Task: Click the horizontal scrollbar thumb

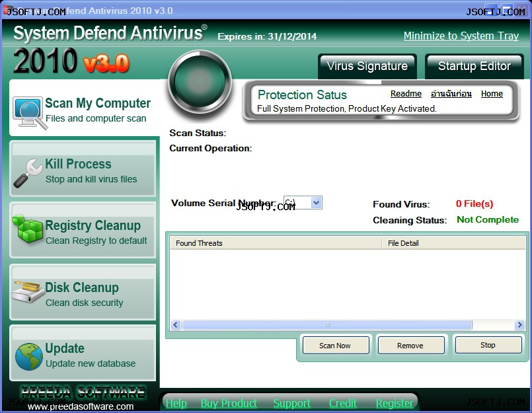Action: (x=326, y=324)
